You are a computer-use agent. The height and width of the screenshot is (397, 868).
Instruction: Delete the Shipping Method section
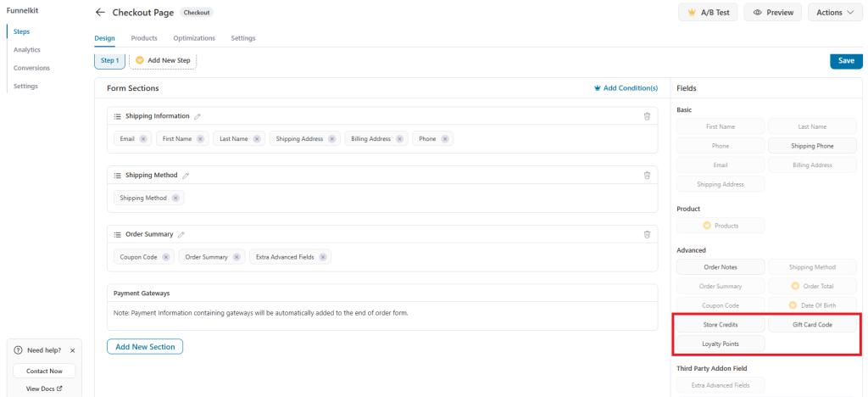[647, 175]
